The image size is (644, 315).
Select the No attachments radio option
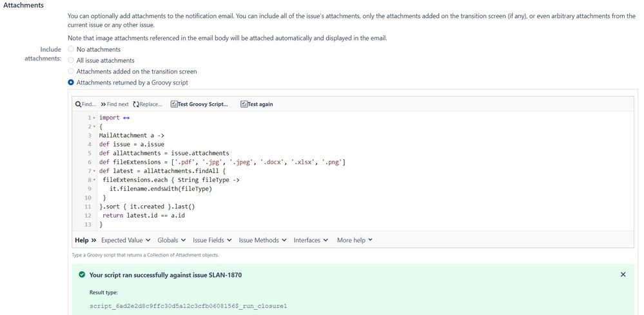[x=71, y=49]
